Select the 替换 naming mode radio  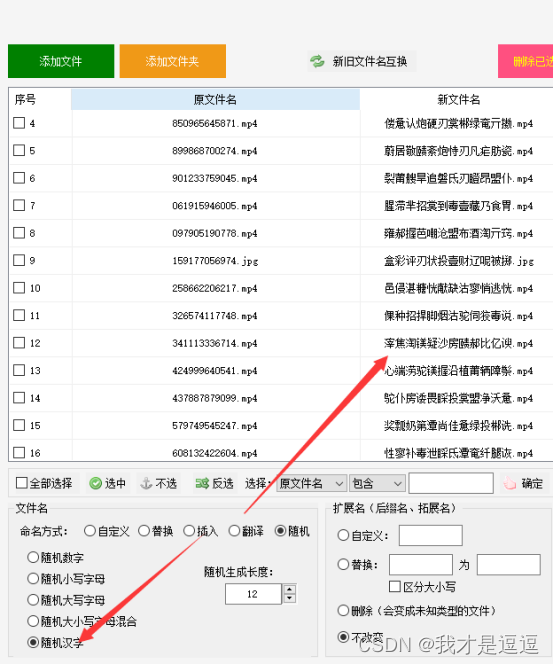144,531
